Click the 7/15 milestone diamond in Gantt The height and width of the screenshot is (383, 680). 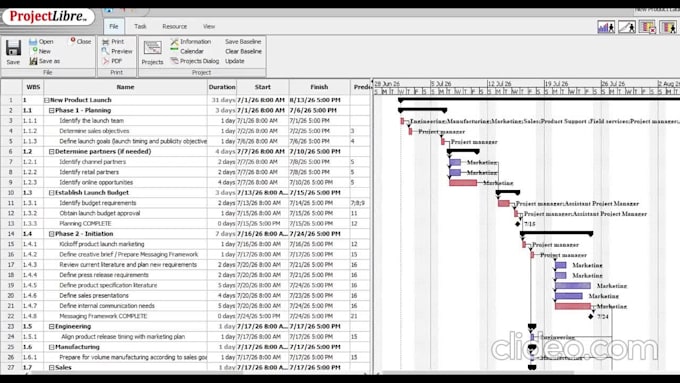coord(517,224)
